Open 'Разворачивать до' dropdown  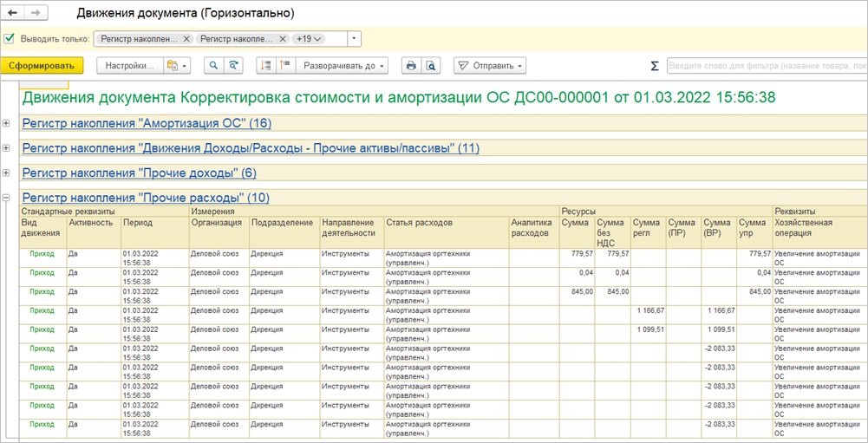point(342,66)
